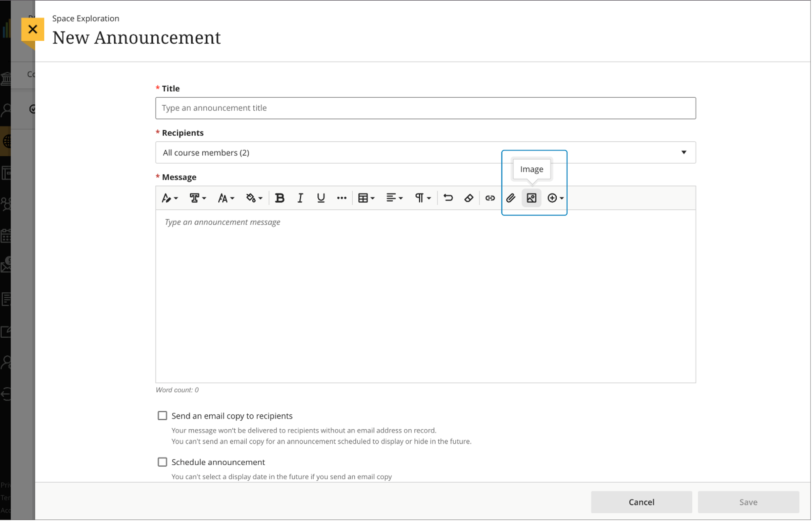Open the text alignment dropdown
812x521 pixels.
pyautogui.click(x=394, y=198)
